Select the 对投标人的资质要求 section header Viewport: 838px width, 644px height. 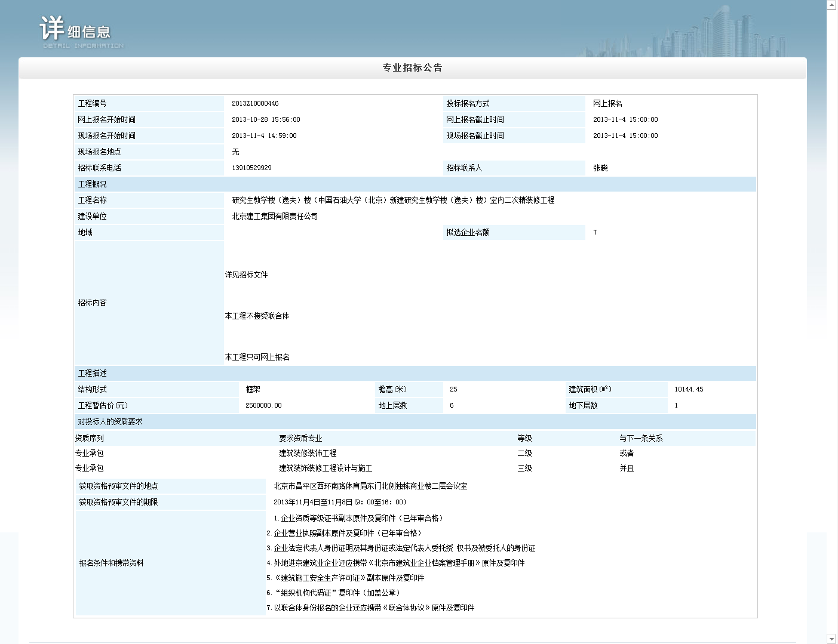(x=110, y=422)
